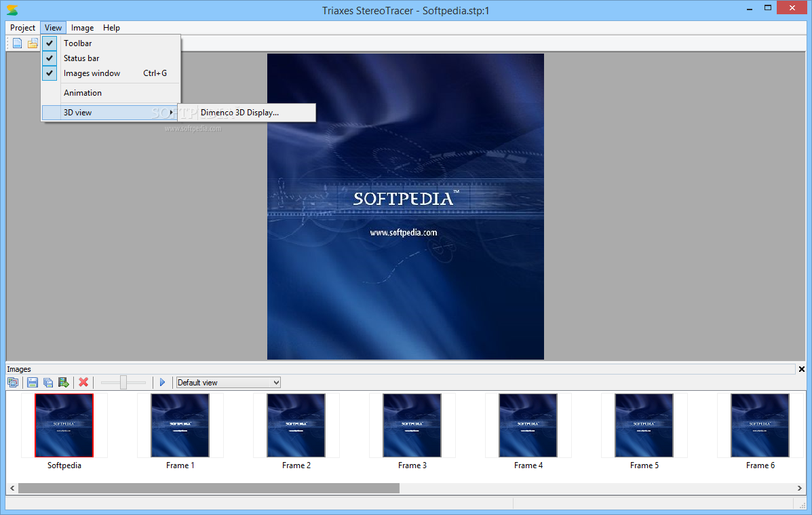Click the Frame 3 label text
Viewport: 812px width, 515px height.
pos(412,465)
